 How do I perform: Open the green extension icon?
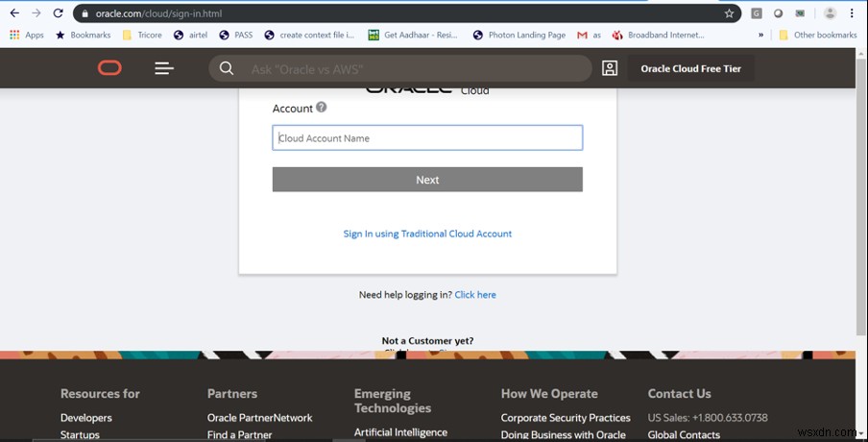click(800, 13)
